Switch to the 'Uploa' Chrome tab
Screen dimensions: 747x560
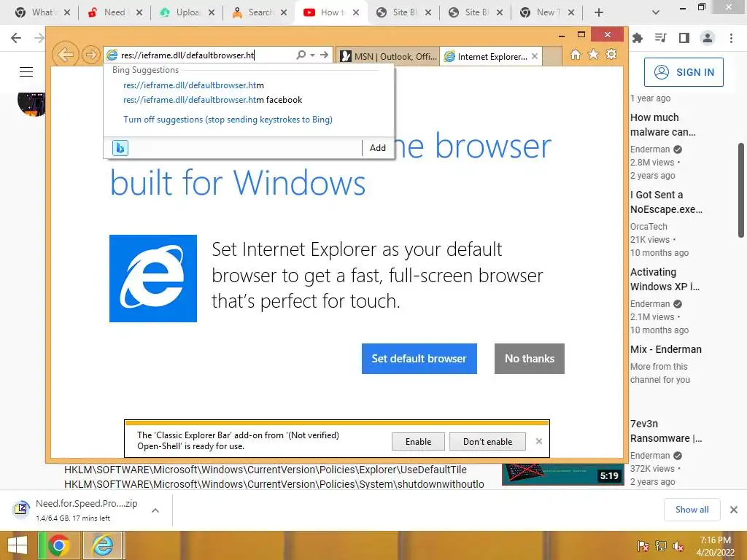187,12
